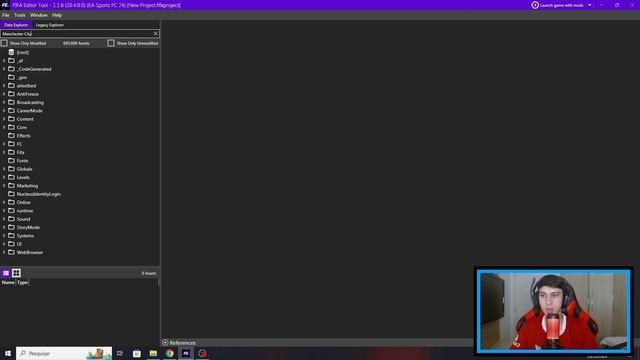Click the Launch game play icon

pyautogui.click(x=535, y=5)
